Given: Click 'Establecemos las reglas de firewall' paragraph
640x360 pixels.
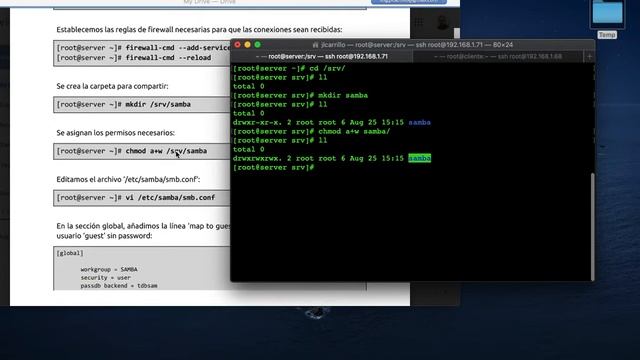Looking at the screenshot, I should 199,29.
